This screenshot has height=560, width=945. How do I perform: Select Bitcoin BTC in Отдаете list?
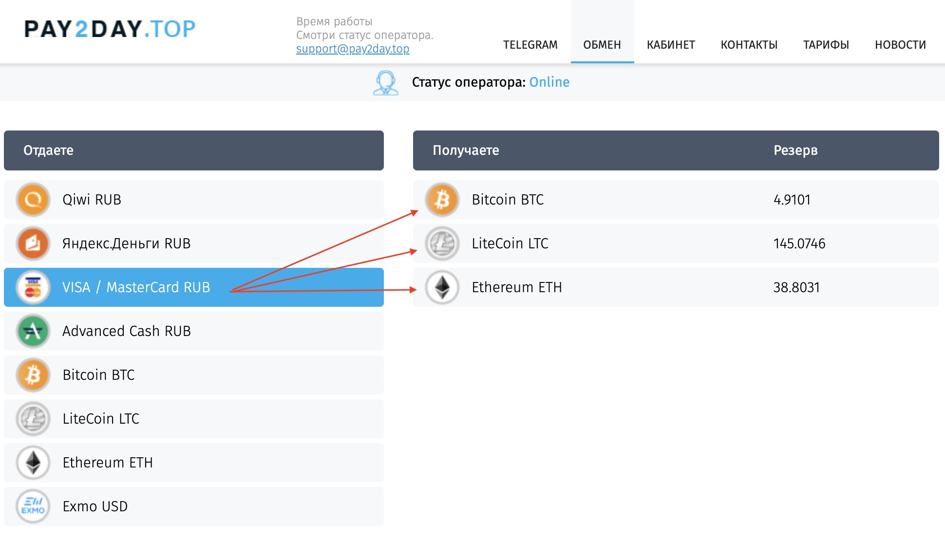194,375
